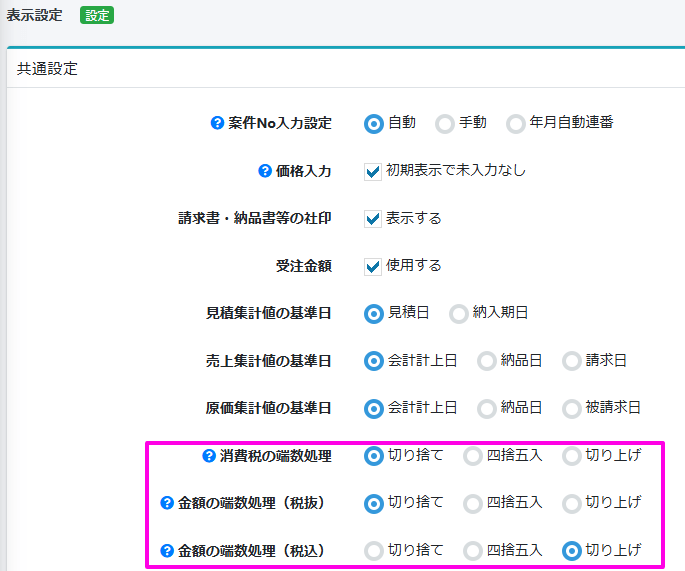The image size is (685, 571).
Task: Click the green 設定 badge
Action: pos(97,15)
